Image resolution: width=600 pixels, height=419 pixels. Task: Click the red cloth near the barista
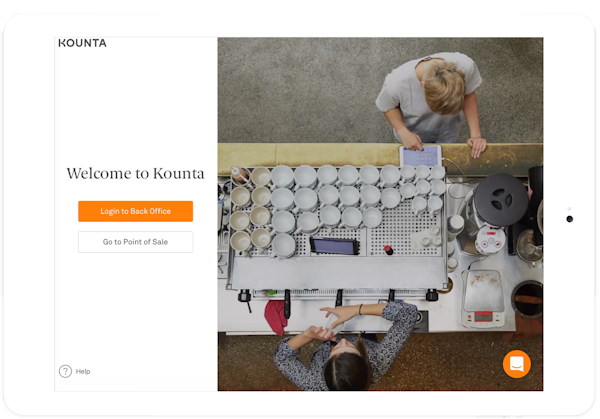tap(276, 316)
